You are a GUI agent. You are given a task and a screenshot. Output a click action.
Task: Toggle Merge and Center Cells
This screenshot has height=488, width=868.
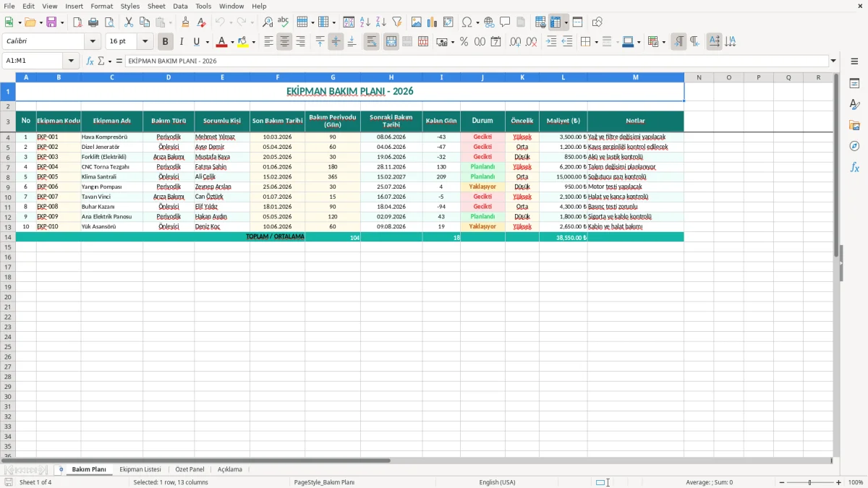click(391, 42)
